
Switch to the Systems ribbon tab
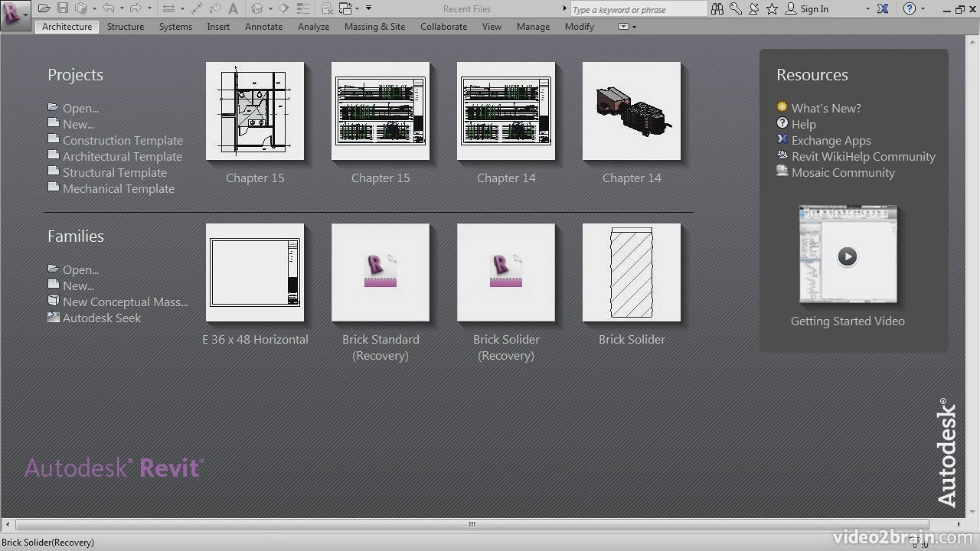175,26
